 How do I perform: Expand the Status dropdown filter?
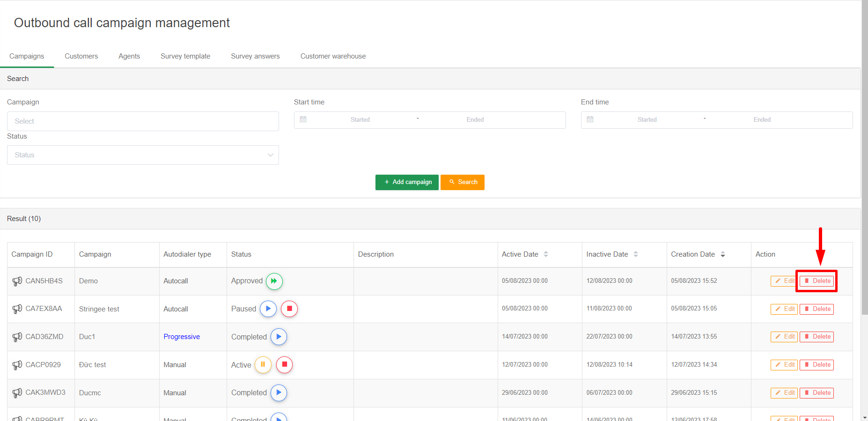coord(143,155)
